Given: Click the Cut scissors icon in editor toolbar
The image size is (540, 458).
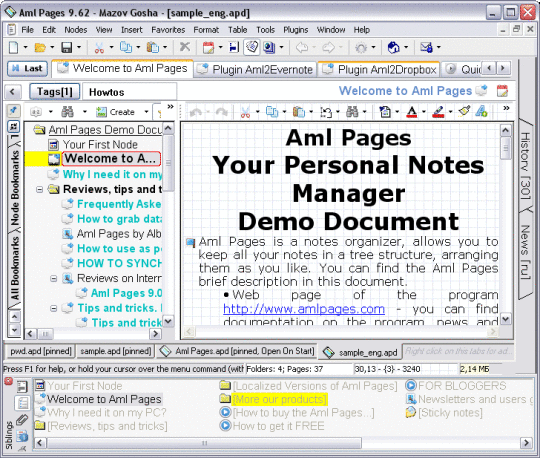Looking at the screenshot, I should (245, 112).
